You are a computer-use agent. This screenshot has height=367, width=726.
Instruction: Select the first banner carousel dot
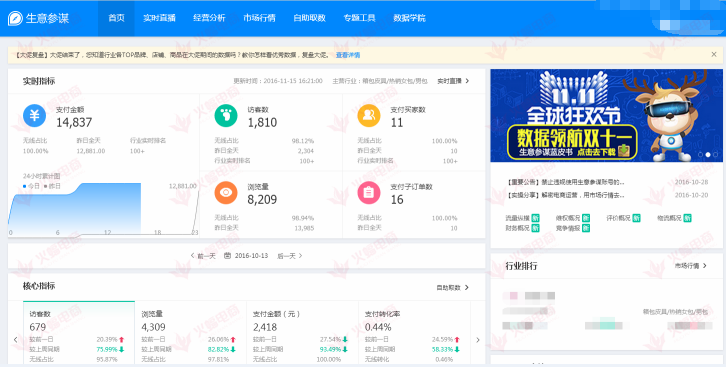[x=701, y=155]
